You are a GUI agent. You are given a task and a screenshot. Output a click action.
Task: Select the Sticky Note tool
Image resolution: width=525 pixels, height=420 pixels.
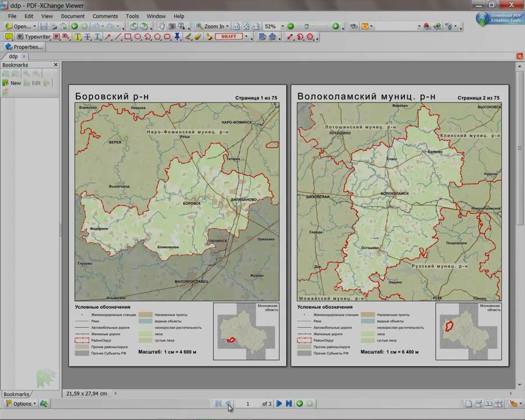click(x=9, y=37)
